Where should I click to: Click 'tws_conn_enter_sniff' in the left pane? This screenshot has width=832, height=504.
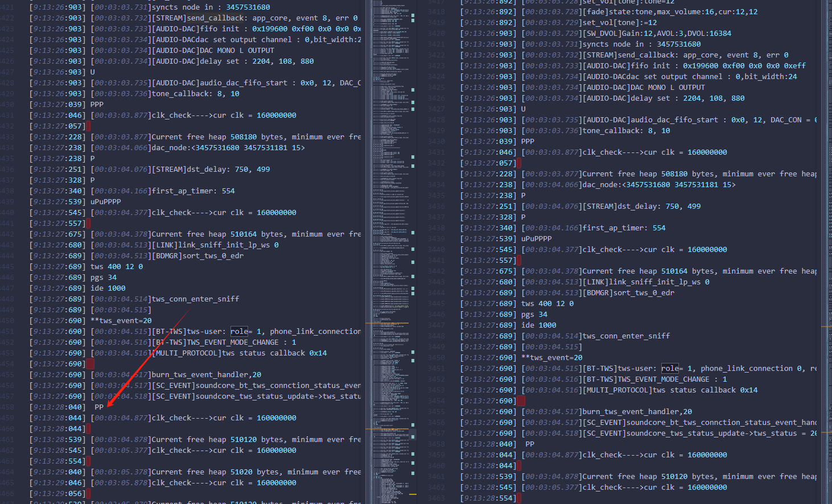pyautogui.click(x=196, y=299)
